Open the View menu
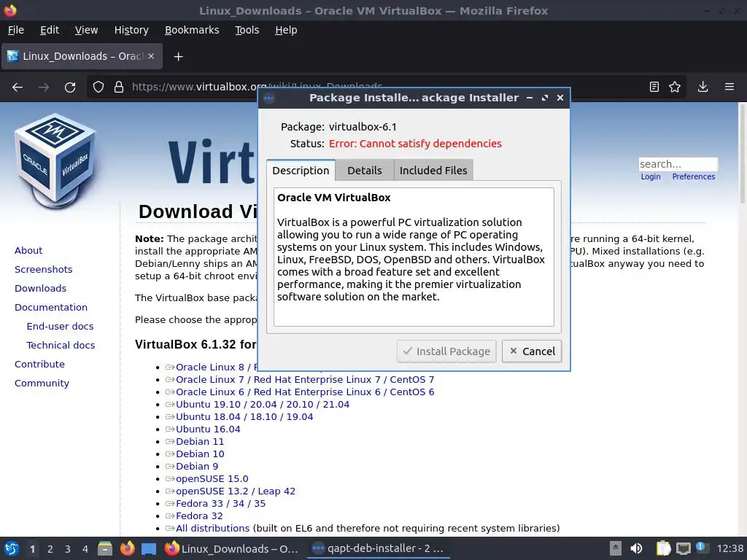Image resolution: width=747 pixels, height=560 pixels. point(86,30)
